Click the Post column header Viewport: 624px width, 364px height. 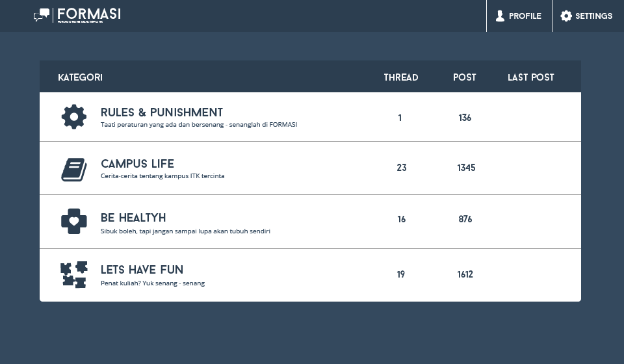point(465,77)
